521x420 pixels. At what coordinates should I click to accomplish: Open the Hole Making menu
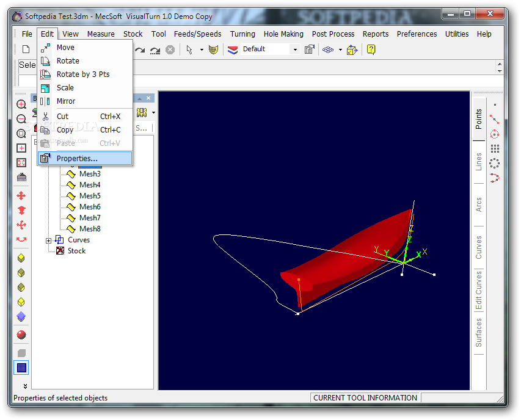283,34
